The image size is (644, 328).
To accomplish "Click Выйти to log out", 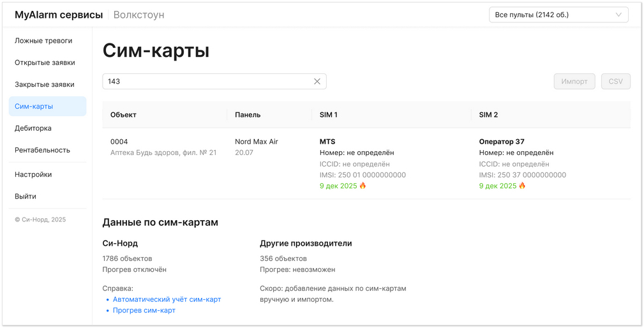I will tap(26, 197).
